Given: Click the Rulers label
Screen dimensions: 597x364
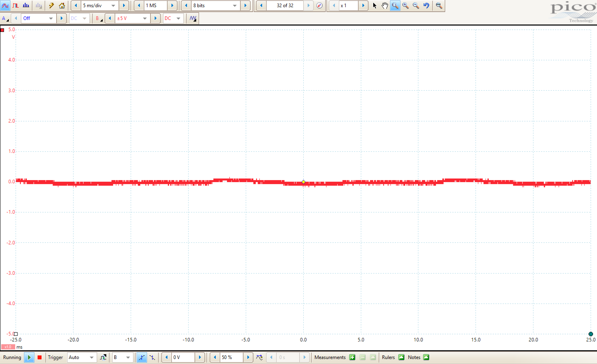Looking at the screenshot, I should pyautogui.click(x=388, y=357).
